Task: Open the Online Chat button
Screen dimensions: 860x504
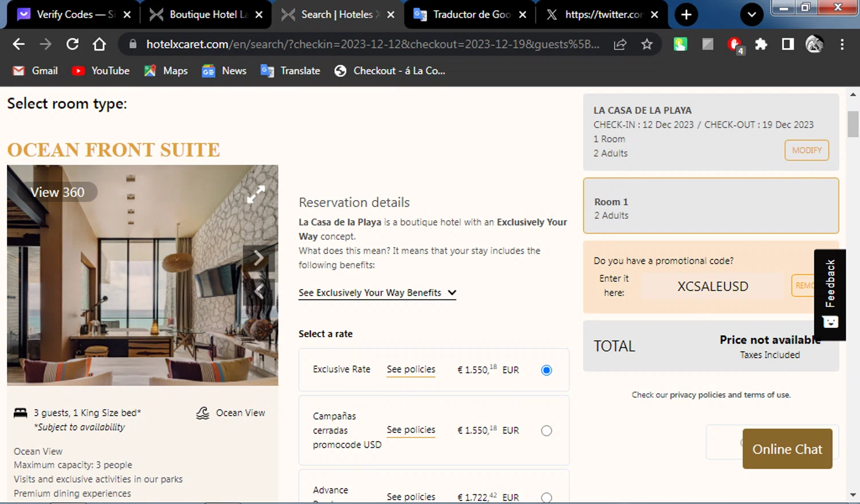Action: coord(787,449)
